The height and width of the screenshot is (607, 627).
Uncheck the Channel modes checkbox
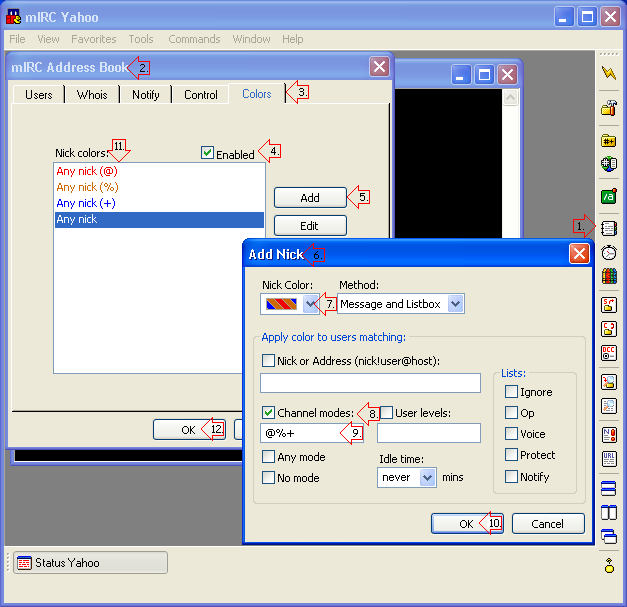[268, 412]
